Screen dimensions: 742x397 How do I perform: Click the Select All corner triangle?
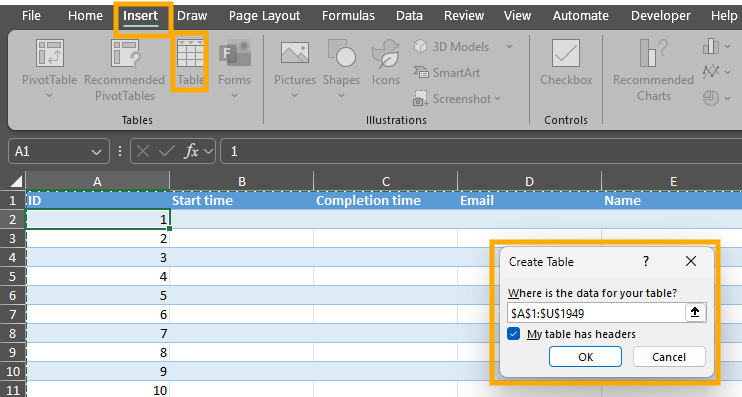click(17, 181)
